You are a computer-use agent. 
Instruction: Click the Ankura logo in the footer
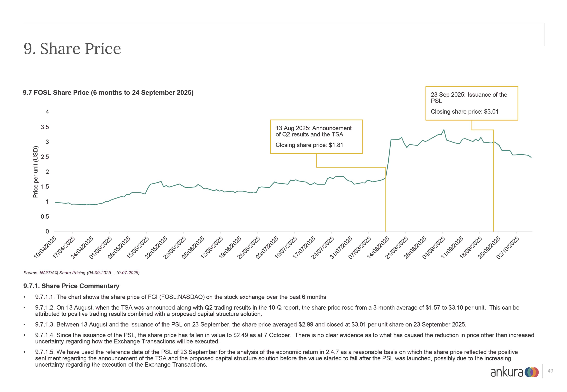[514, 372]
